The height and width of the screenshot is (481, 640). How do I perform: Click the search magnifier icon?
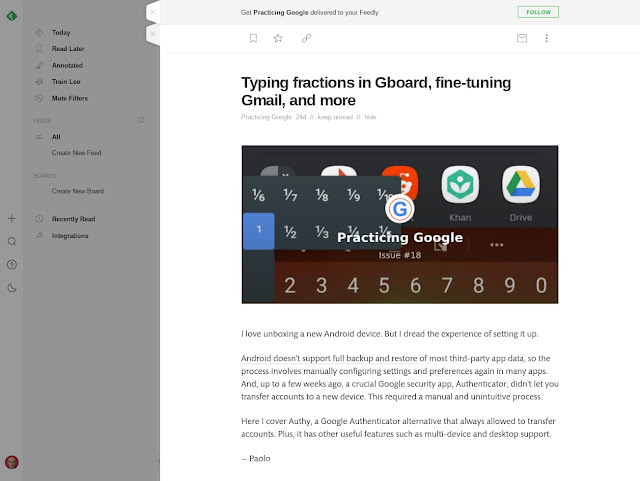[x=12, y=241]
